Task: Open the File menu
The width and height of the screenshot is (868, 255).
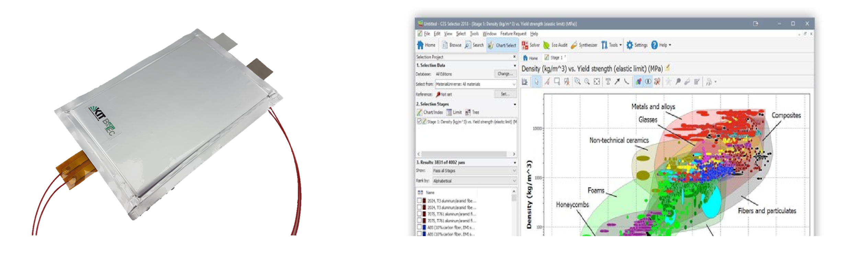Action: click(427, 34)
